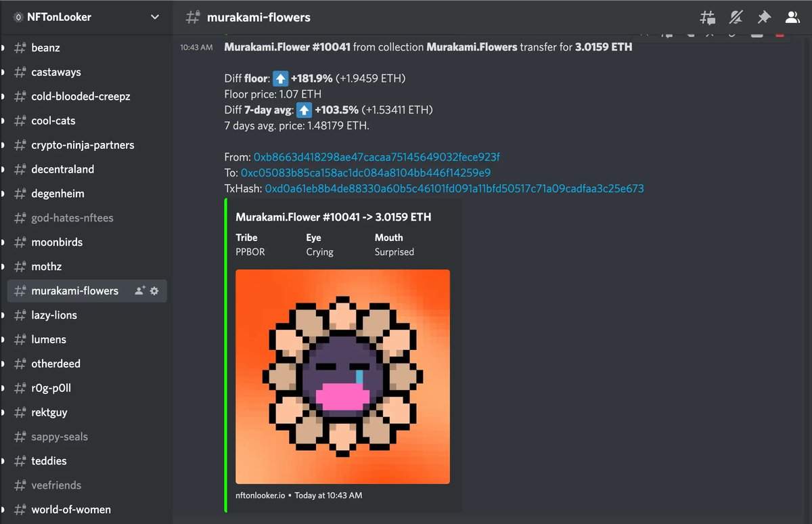Click the PPBOR tribe value
The height and width of the screenshot is (524, 812).
tap(250, 252)
